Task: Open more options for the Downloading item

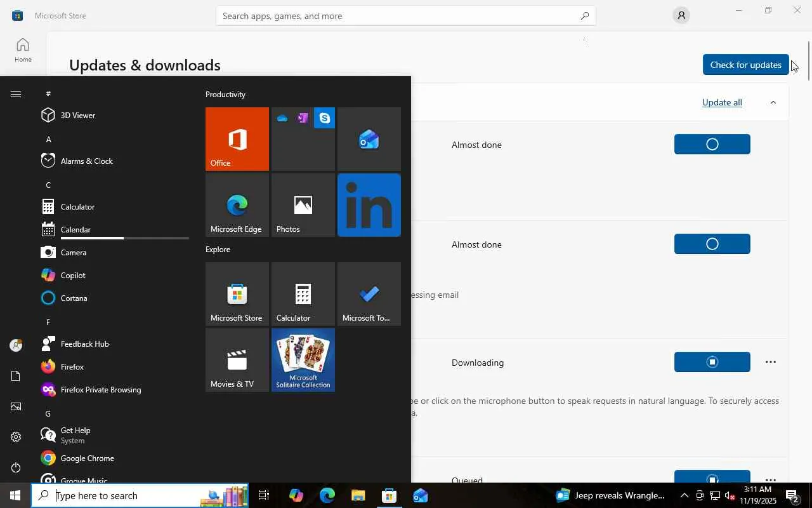Action: coord(771,362)
